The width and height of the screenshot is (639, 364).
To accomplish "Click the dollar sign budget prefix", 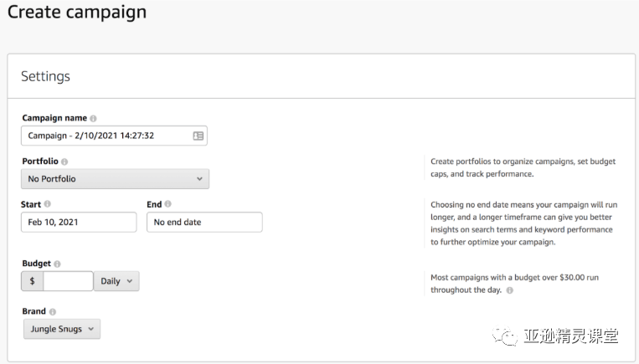I will point(32,281).
